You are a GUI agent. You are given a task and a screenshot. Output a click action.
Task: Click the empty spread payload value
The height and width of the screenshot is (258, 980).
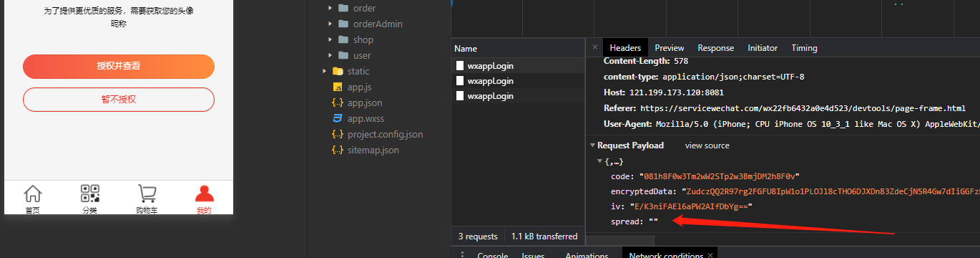[x=653, y=221]
